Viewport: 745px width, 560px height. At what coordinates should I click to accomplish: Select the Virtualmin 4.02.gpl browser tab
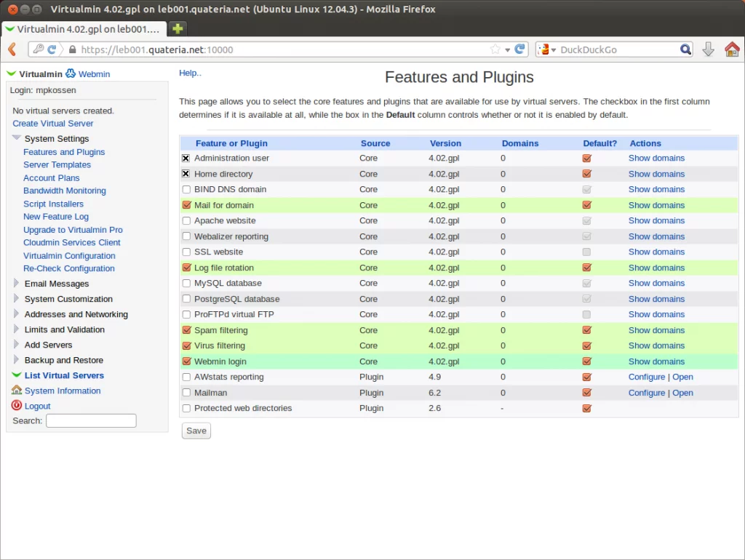84,29
